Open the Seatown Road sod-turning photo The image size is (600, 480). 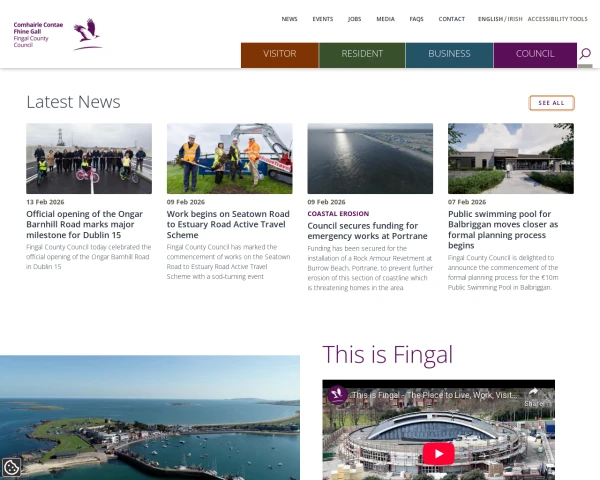[230, 158]
